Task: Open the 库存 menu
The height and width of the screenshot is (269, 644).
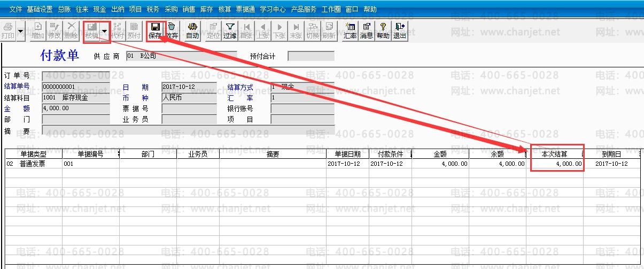Action: (206, 9)
